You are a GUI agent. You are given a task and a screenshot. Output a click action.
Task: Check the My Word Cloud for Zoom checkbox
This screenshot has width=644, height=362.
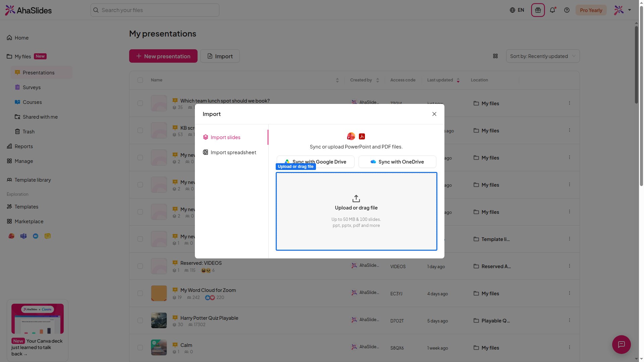(x=140, y=293)
